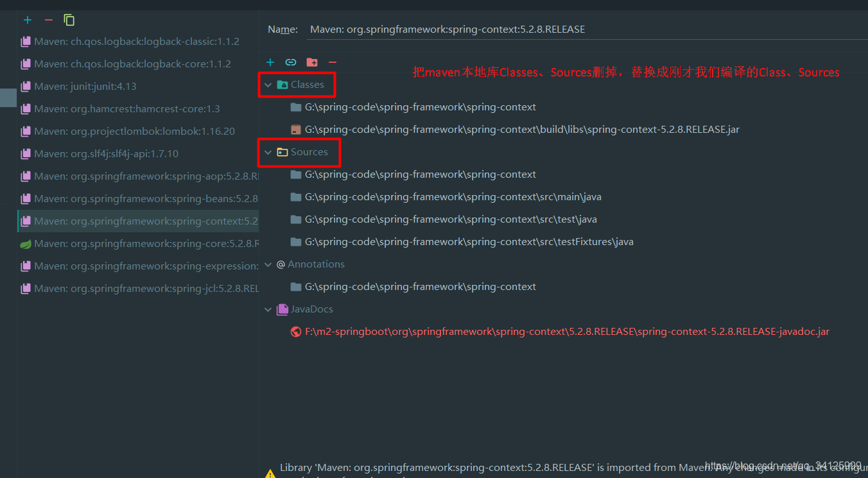Copy the selected library
Viewport: 868px width, 478px height.
click(x=69, y=20)
